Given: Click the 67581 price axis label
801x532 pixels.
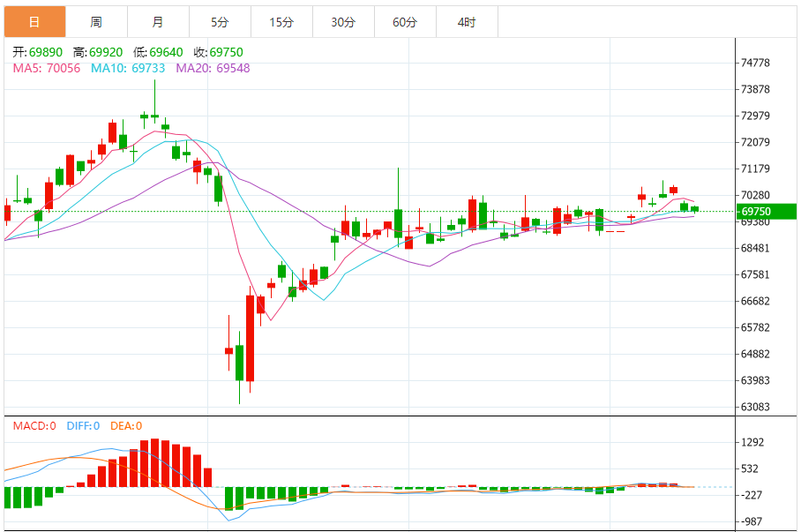Looking at the screenshot, I should (x=755, y=274).
